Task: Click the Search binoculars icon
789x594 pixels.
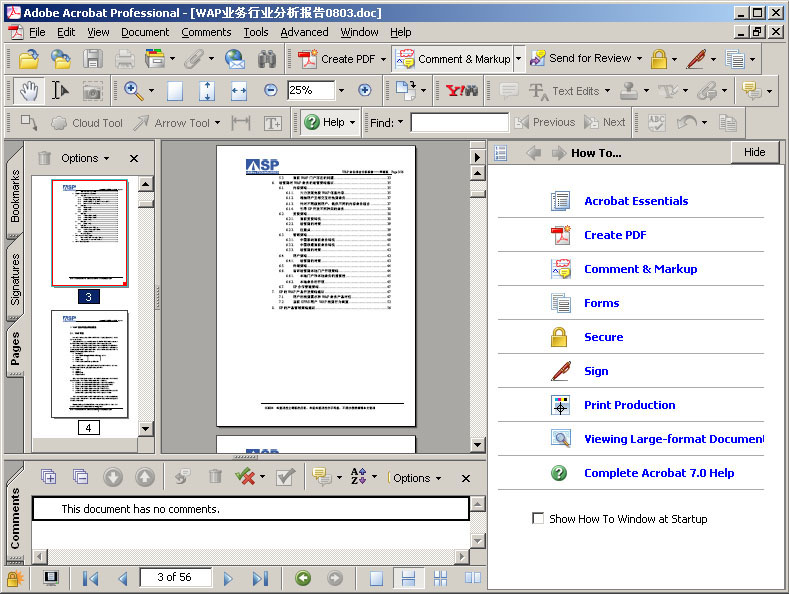Action: (267, 59)
